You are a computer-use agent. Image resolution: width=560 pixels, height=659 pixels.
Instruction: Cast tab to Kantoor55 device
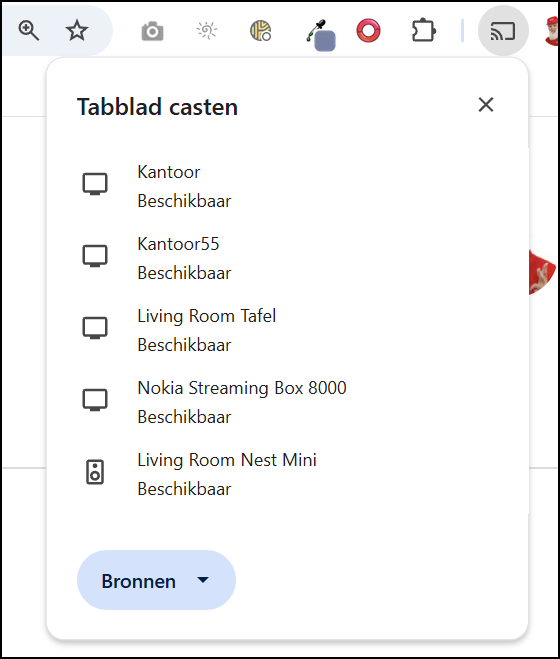coord(287,258)
